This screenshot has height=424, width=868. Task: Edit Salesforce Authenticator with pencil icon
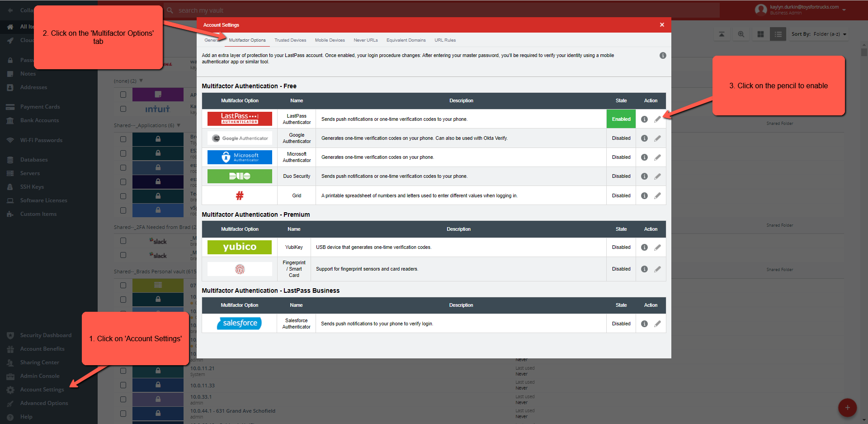pos(657,324)
